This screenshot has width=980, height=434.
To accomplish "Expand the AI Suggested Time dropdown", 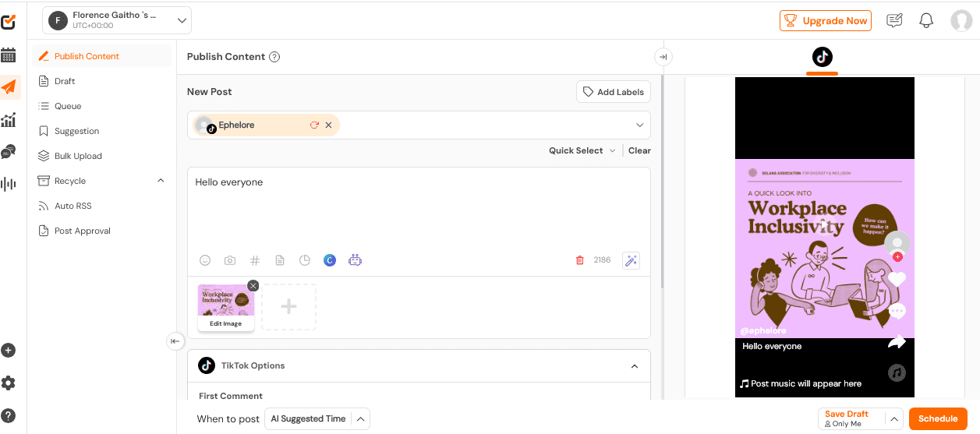I will 360,419.
